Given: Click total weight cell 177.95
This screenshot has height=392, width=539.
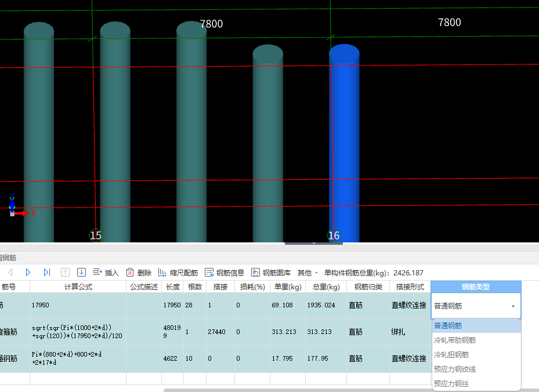Looking at the screenshot, I should (x=326, y=358).
